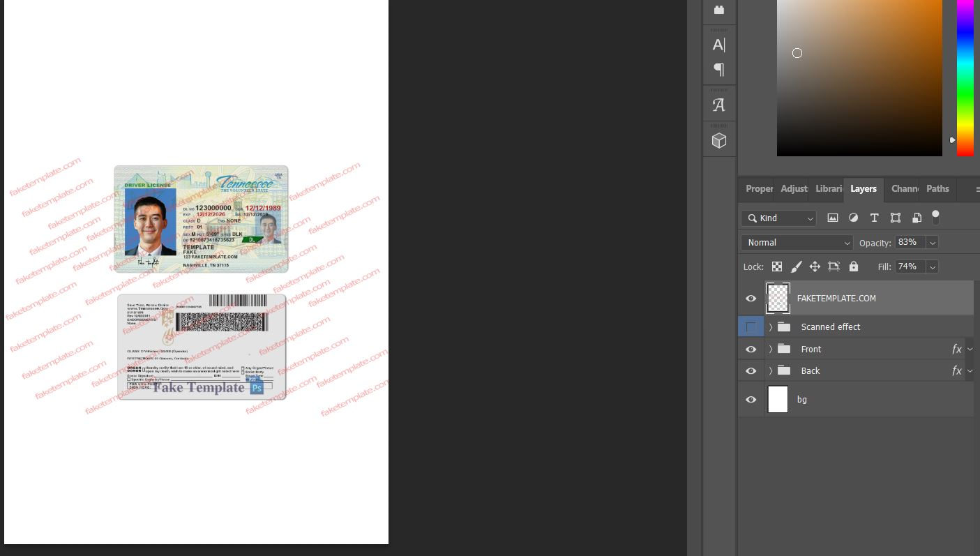This screenshot has height=556, width=980.
Task: Filter layers by type layers icon
Action: [x=874, y=218]
